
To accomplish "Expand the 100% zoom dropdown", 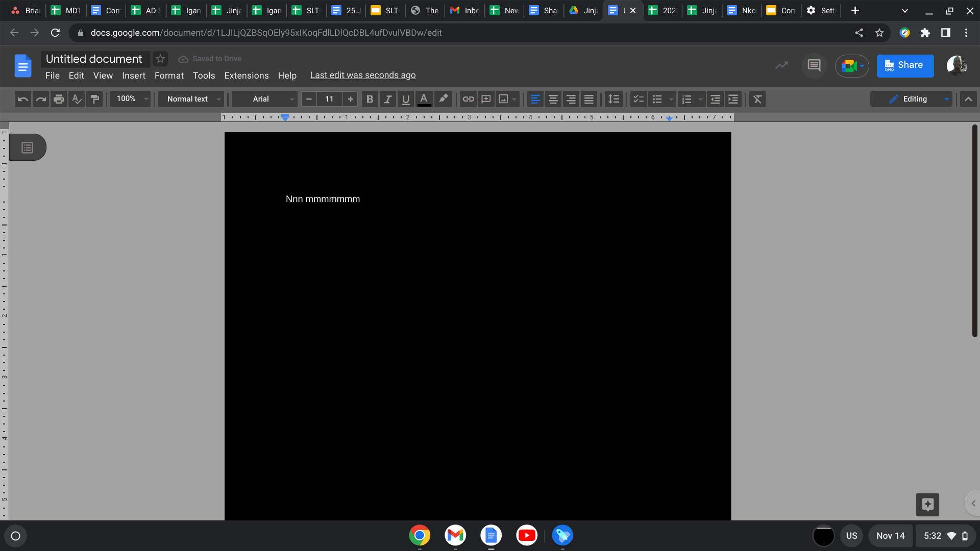I will [131, 99].
